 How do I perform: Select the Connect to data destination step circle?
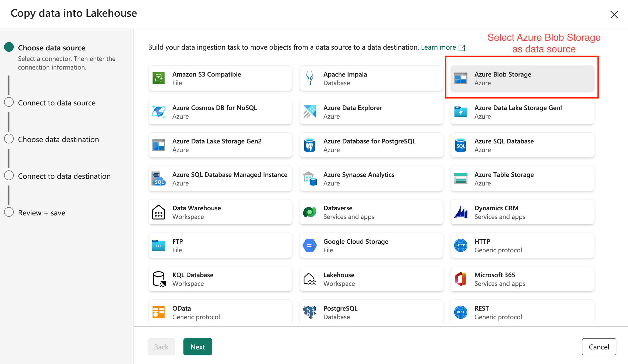tap(9, 175)
